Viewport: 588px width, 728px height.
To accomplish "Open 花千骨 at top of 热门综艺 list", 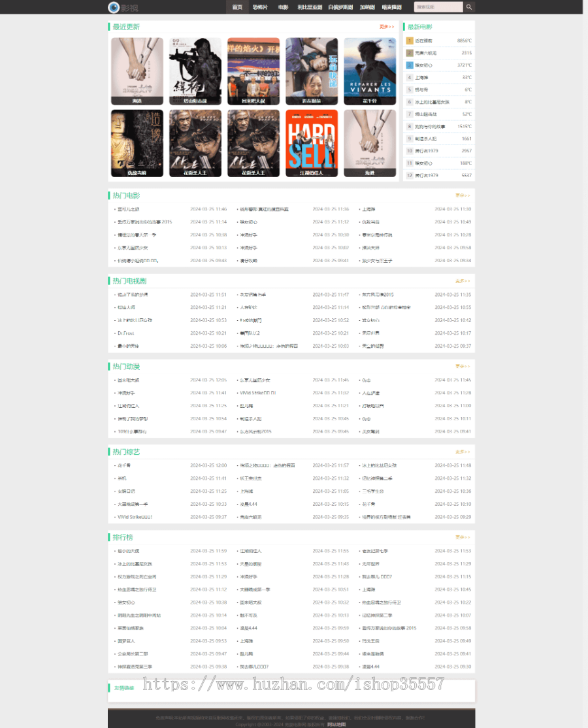I will tap(124, 466).
